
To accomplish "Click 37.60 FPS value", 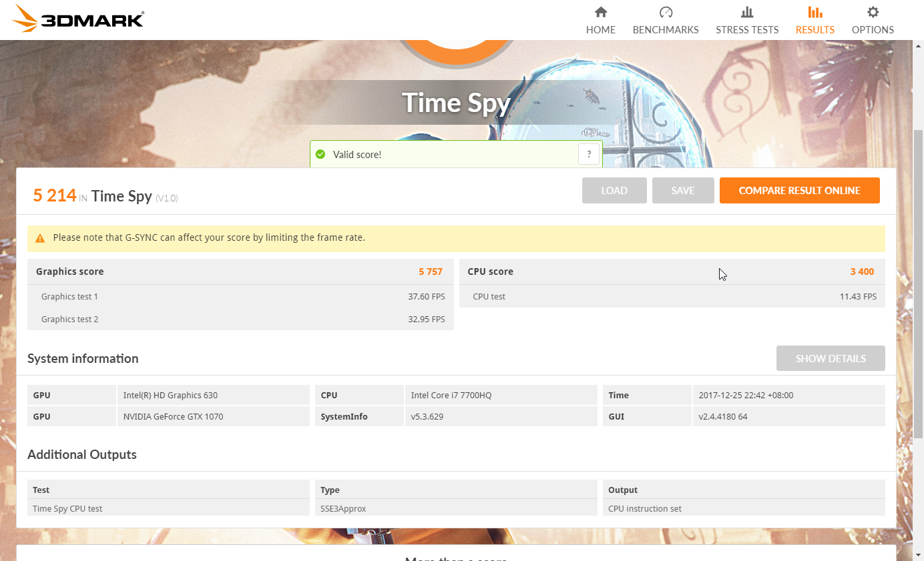I will tap(427, 297).
